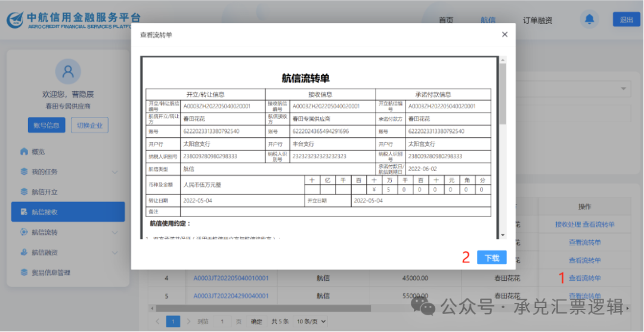The width and height of the screenshot is (644, 332).
Task: Open the A0003JT202205040010001 link
Action: pos(231,278)
